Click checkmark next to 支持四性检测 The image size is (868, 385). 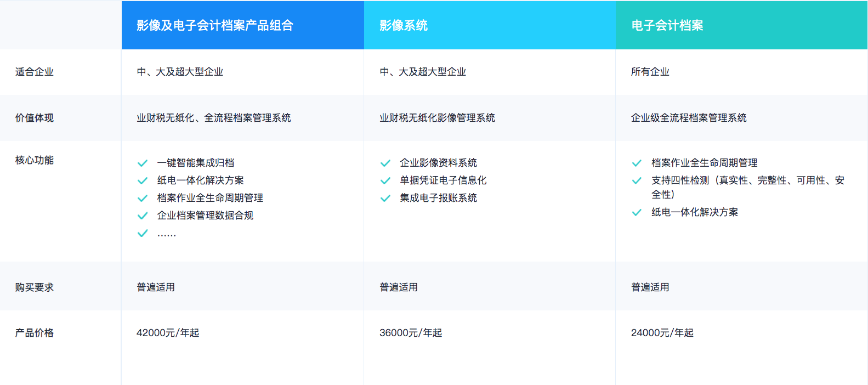637,181
